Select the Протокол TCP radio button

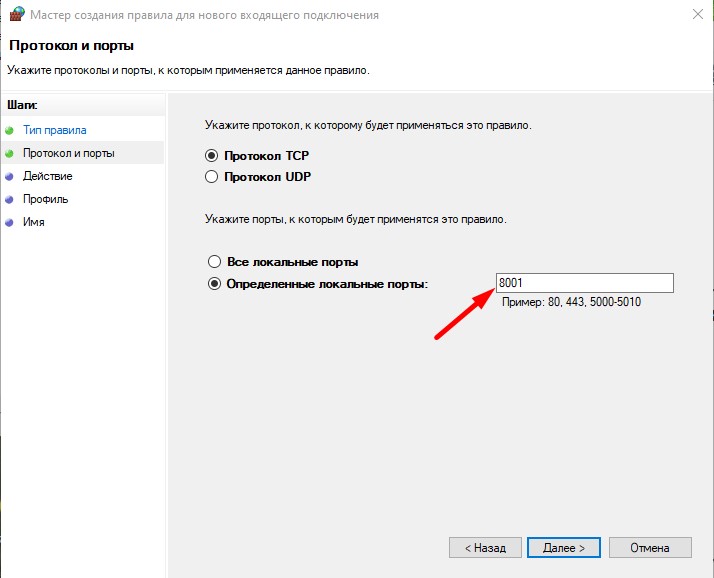[211, 156]
